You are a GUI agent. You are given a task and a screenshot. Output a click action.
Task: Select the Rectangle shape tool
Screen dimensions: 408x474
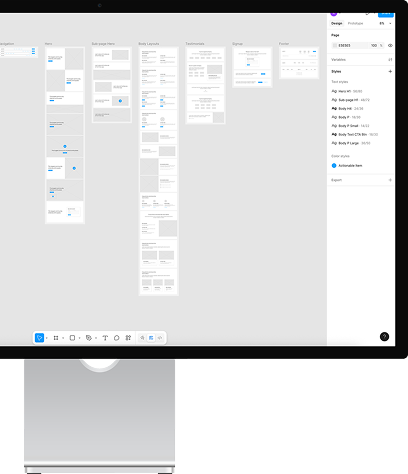pos(72,338)
